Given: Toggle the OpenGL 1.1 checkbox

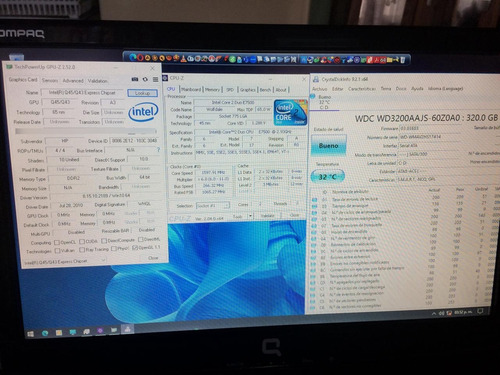Looking at the screenshot, I should pyautogui.click(x=135, y=248).
